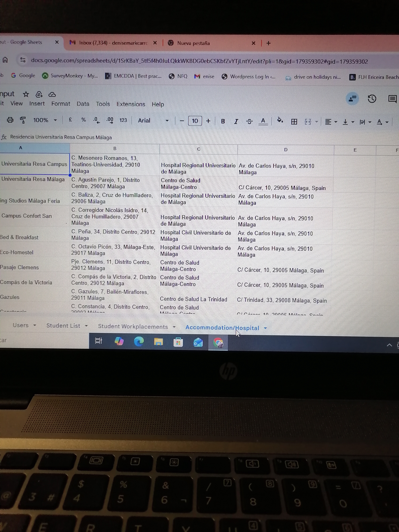
Task: Open the comments panel icon
Action: 392,99
